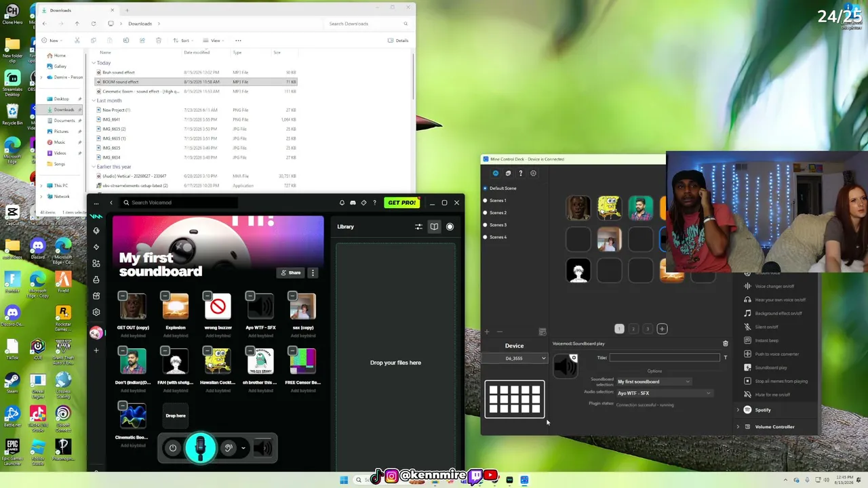Viewport: 868px width, 488px height.
Task: Select the Scenes 4 radio button
Action: [485, 237]
